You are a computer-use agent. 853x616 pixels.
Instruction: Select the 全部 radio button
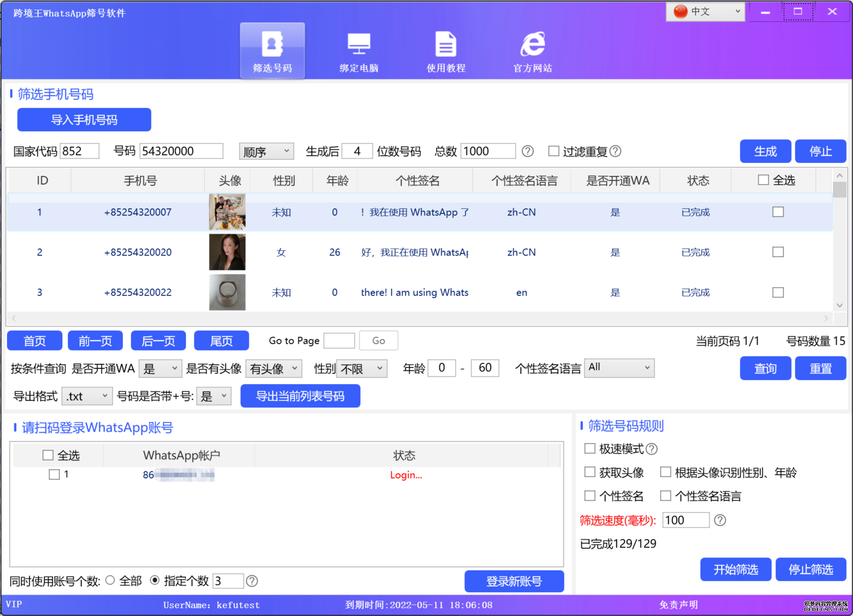tap(109, 581)
